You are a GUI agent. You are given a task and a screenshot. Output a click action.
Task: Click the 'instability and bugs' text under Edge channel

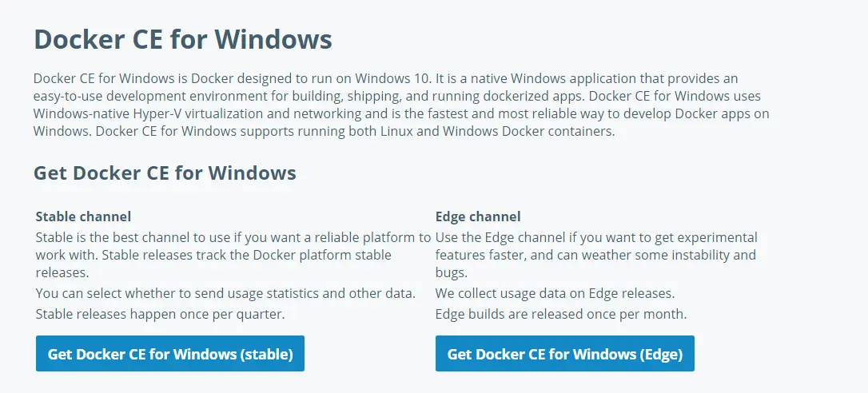point(695,256)
